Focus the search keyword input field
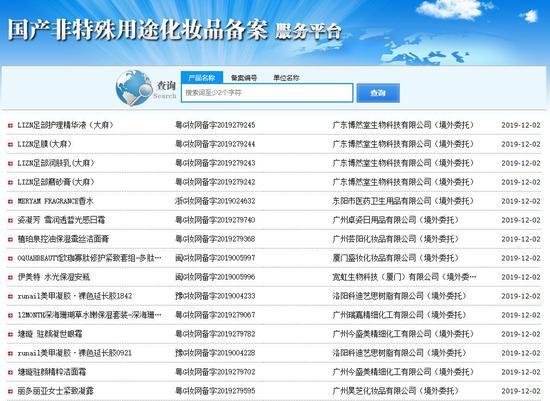This screenshot has height=401, width=550. click(x=267, y=93)
